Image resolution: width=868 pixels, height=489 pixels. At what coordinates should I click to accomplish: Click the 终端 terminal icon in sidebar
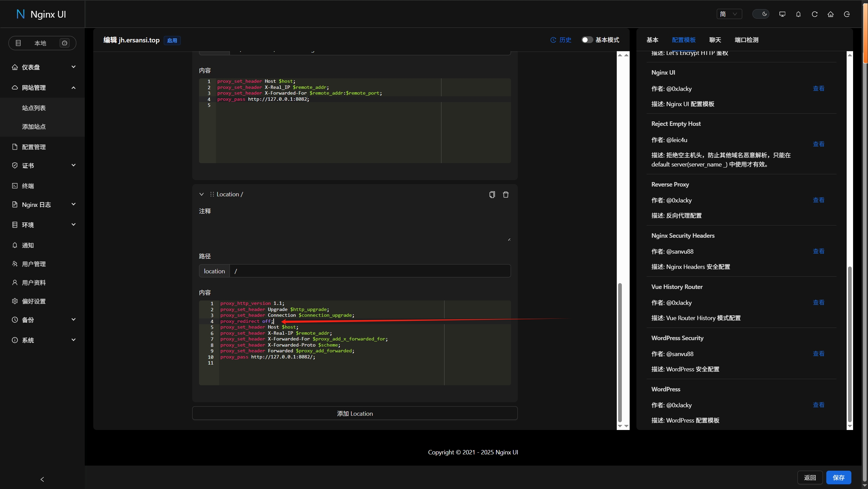click(x=15, y=186)
